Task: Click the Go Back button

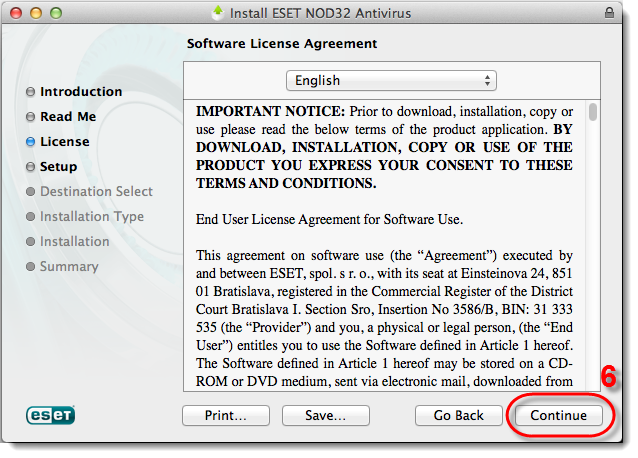Action: coord(459,415)
